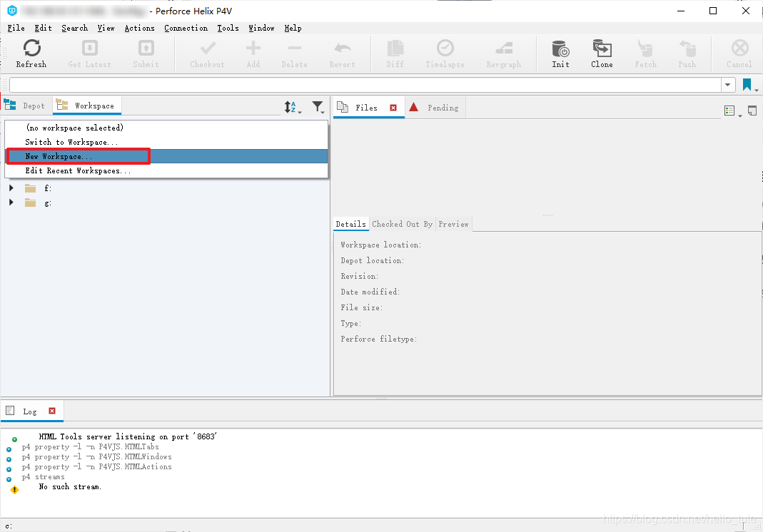The height and width of the screenshot is (532, 763).
Task: Click the 'p4 property -l -n P4VJS.HTMLActions' log line
Action: (96, 467)
